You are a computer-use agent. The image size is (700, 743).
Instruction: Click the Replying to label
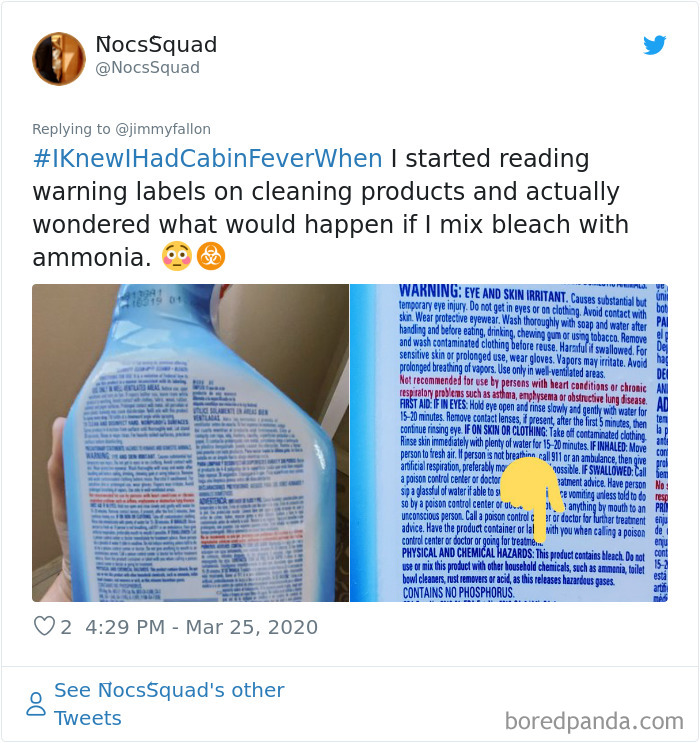click(x=71, y=129)
